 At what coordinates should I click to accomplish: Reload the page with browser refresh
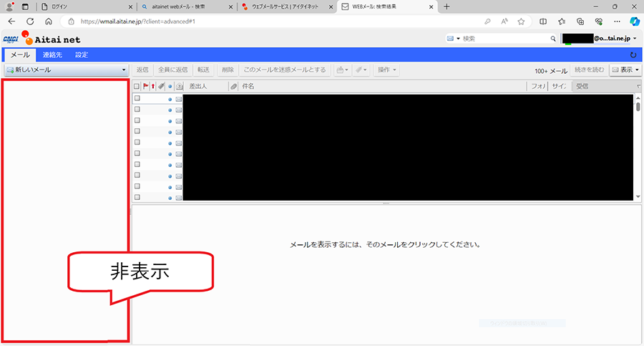30,21
